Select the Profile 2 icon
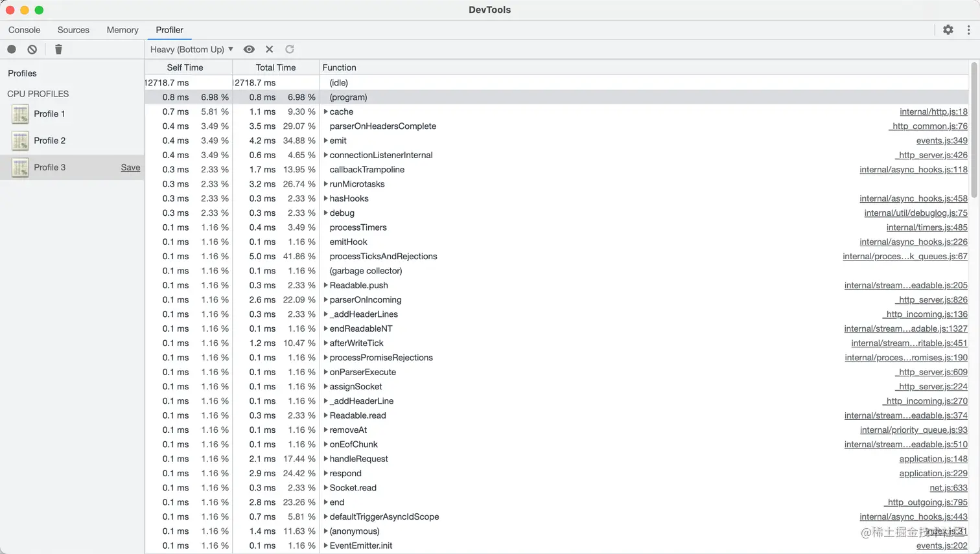 coord(20,141)
